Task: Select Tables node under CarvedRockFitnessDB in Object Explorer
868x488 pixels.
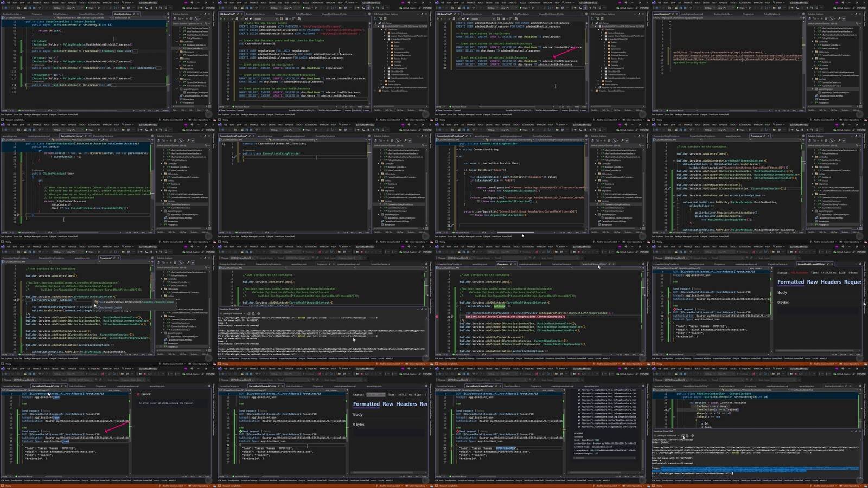Action: point(397,42)
